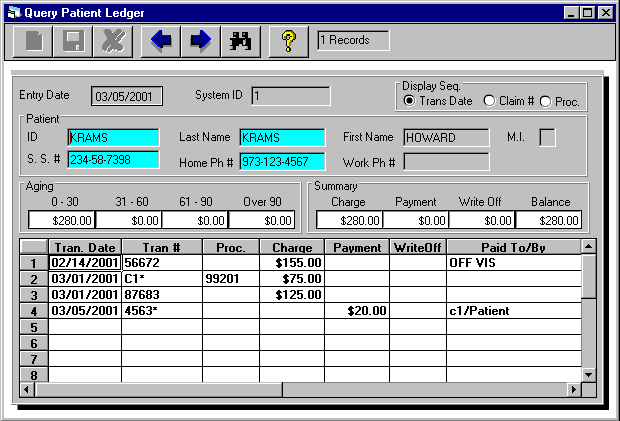Select row 5 header in ledger grid

(x=34, y=327)
